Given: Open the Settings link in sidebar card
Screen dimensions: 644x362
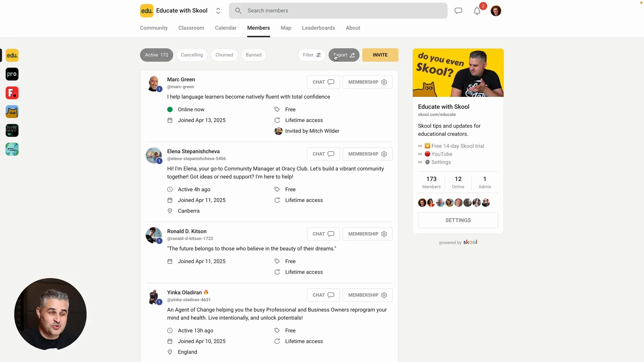Looking at the screenshot, I should pyautogui.click(x=441, y=162).
